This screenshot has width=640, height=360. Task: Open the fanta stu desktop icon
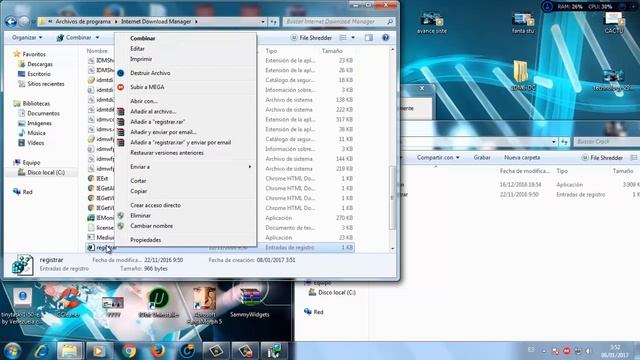(x=523, y=23)
